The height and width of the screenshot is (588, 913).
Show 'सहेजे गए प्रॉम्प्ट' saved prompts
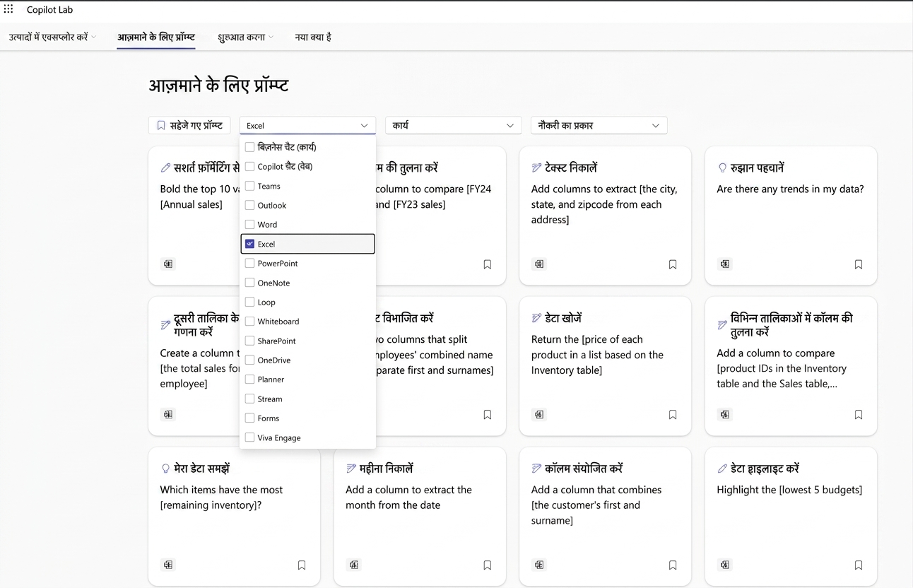(x=189, y=125)
